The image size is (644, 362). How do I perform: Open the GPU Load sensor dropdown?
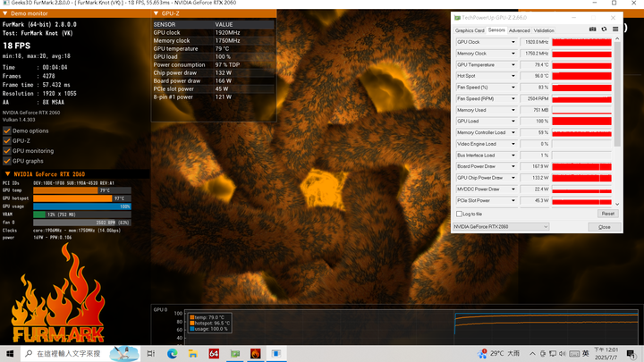point(513,121)
